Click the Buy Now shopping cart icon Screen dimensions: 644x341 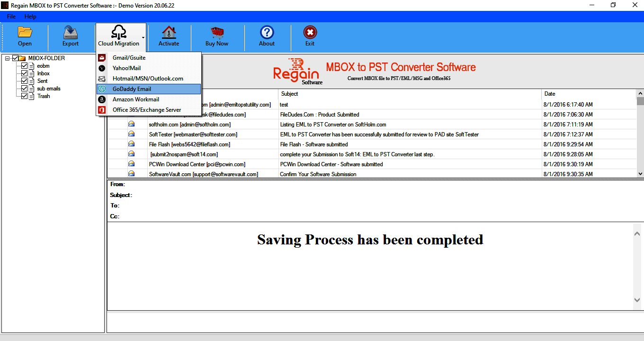pyautogui.click(x=217, y=32)
